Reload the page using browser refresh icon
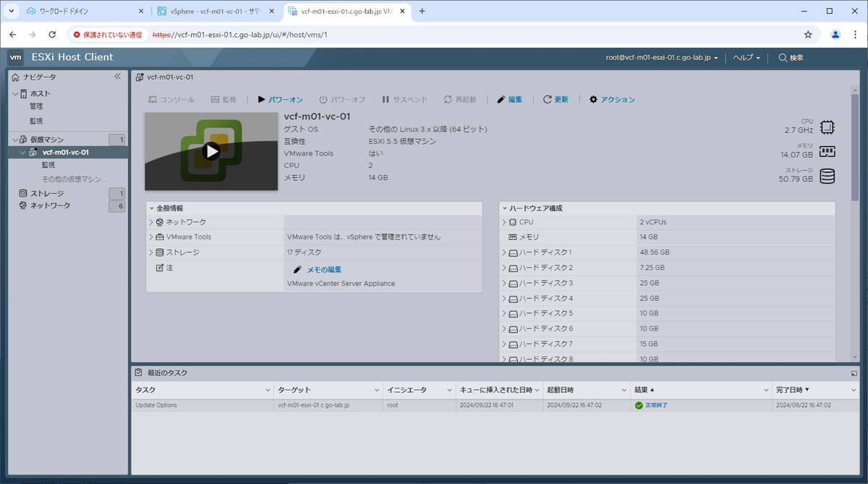868x484 pixels. pos(52,34)
